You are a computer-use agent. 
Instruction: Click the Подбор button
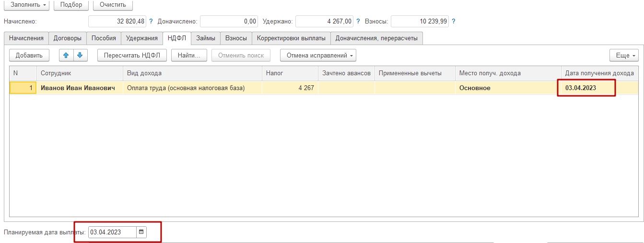coord(71,5)
